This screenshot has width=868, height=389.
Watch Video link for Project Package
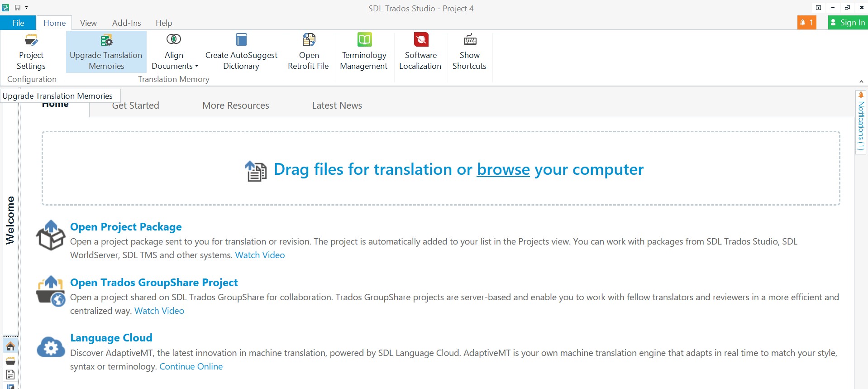click(x=260, y=255)
